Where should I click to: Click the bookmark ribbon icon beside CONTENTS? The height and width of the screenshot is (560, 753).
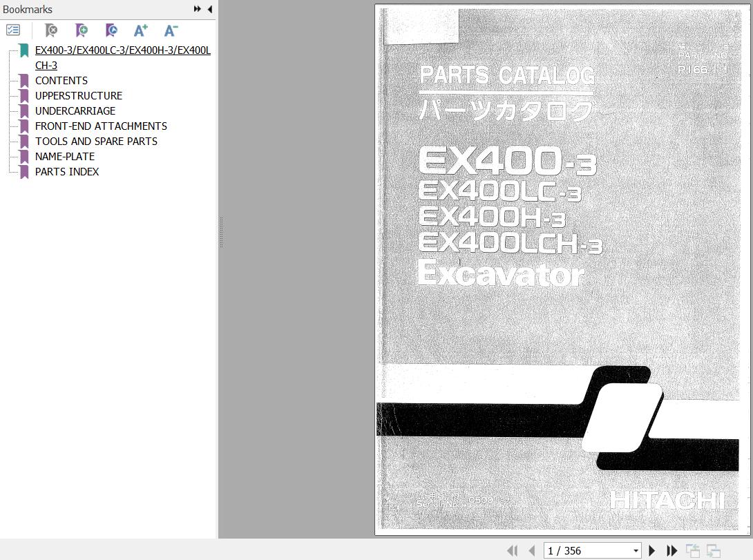[24, 81]
